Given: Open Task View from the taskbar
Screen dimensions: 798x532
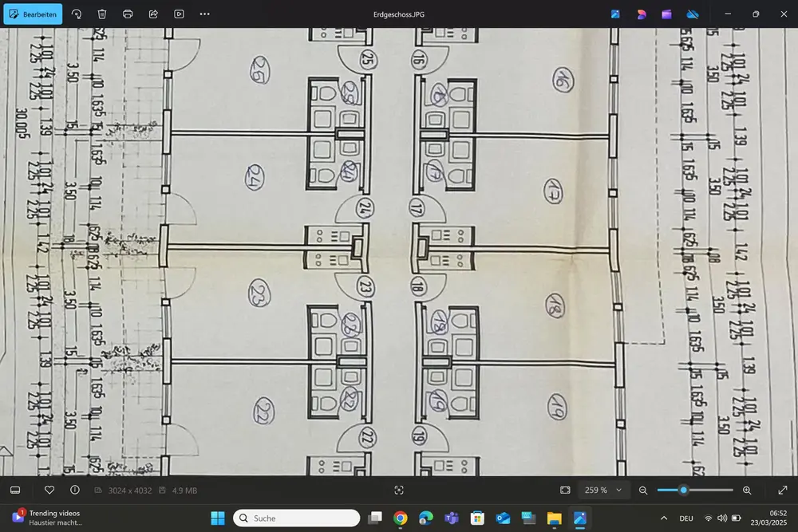Looking at the screenshot, I should 375,518.
